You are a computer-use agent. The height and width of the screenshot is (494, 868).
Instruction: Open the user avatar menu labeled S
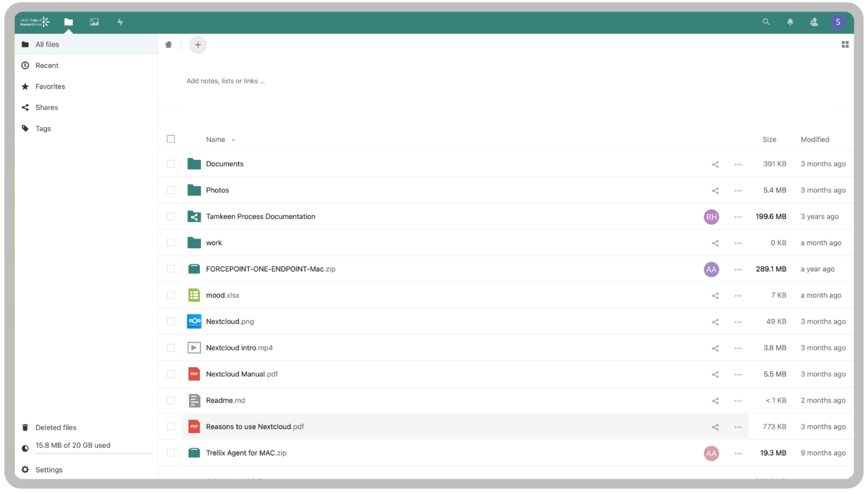(838, 22)
